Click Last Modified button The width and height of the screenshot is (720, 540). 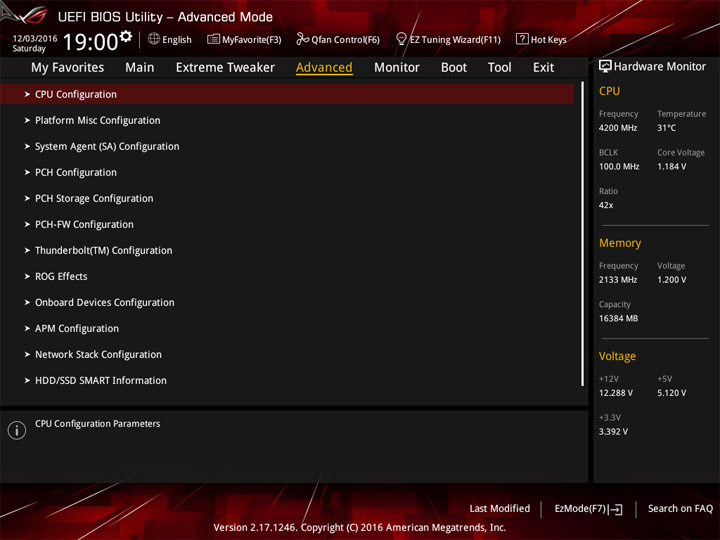tap(500, 509)
